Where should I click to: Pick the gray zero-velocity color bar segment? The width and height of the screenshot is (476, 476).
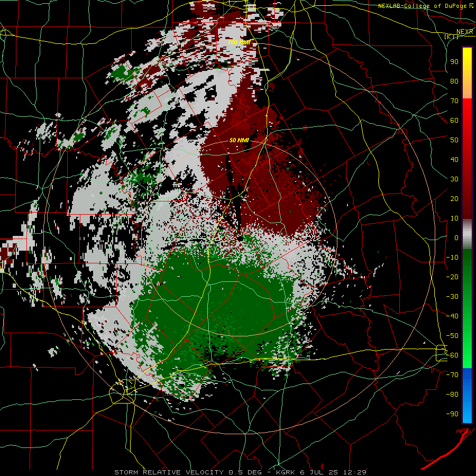467,234
